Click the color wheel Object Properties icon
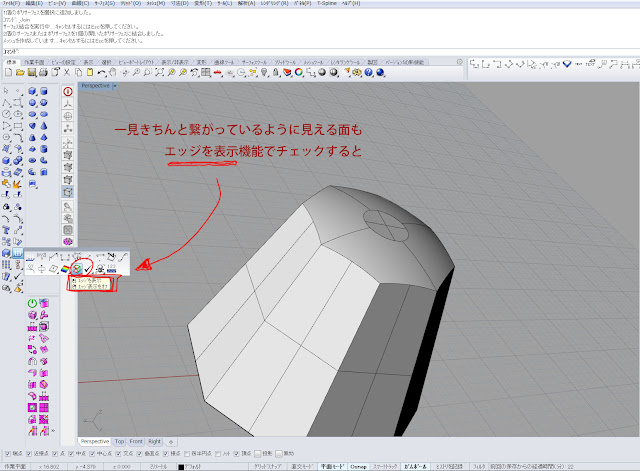640x471 pixels. pyautogui.click(x=299, y=73)
